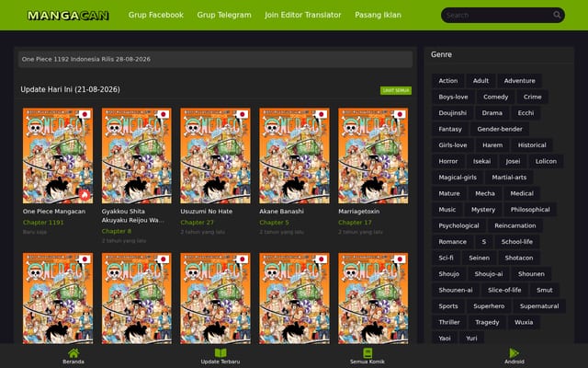Select the Sci-fi genre tag
This screenshot has width=588, height=368.
tap(446, 259)
